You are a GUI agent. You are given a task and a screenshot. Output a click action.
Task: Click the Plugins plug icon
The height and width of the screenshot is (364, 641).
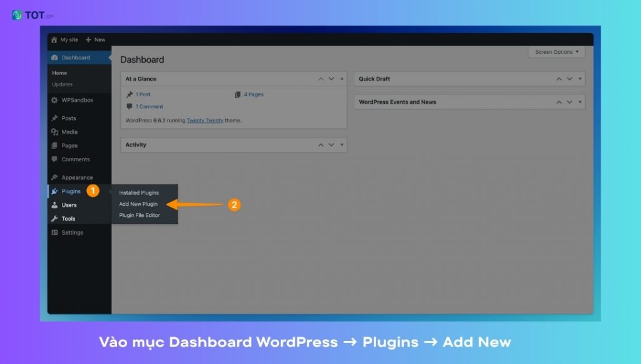coord(55,191)
